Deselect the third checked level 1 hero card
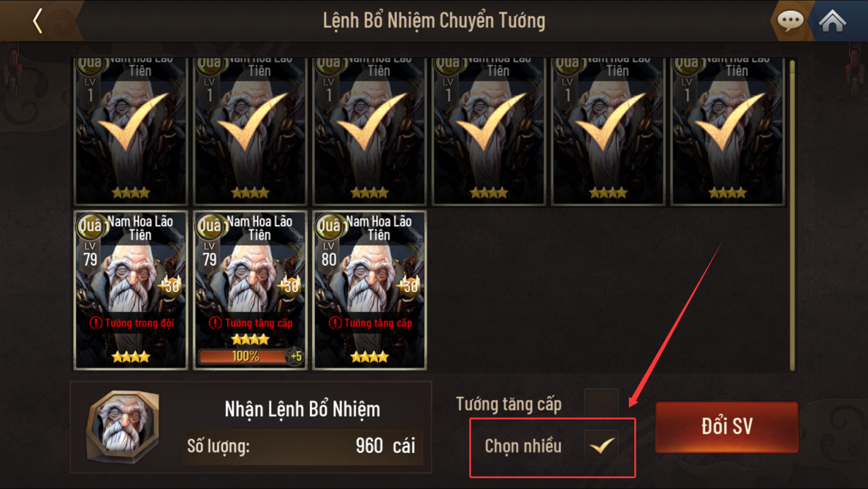This screenshot has width=868, height=489. pyautogui.click(x=369, y=131)
